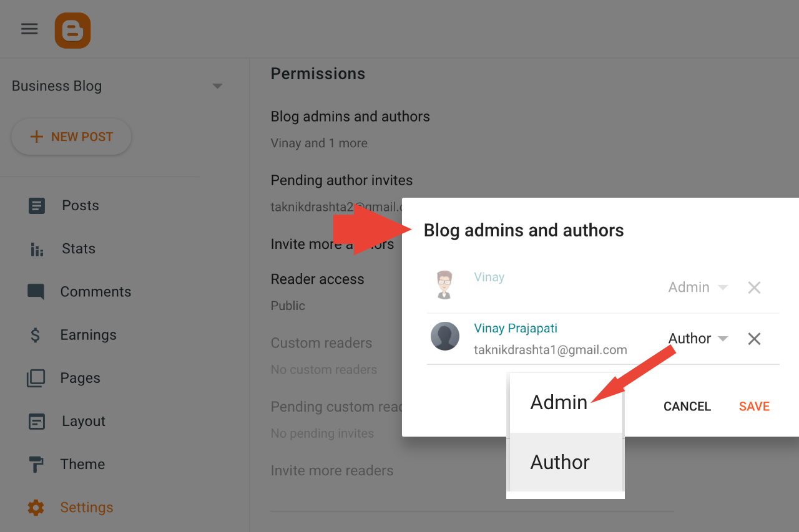Screen dimensions: 799x532
Task: Open the Comments speech bubble icon
Action: click(36, 292)
